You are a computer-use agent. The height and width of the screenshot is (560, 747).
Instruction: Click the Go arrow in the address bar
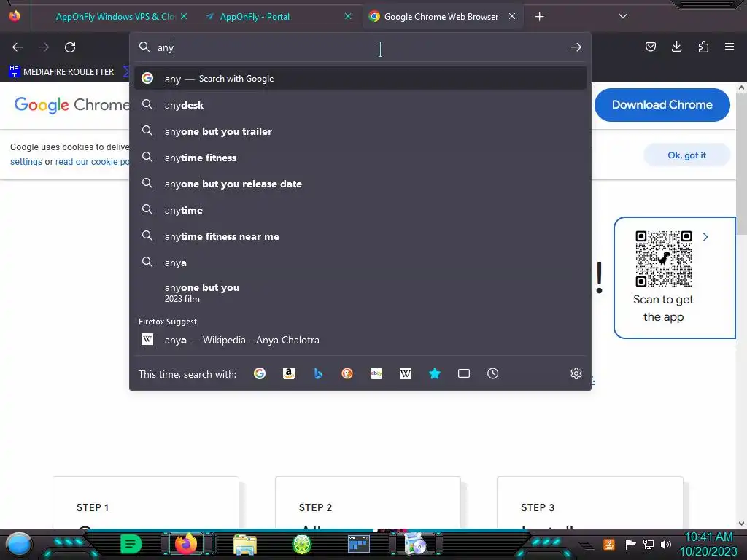[576, 47]
